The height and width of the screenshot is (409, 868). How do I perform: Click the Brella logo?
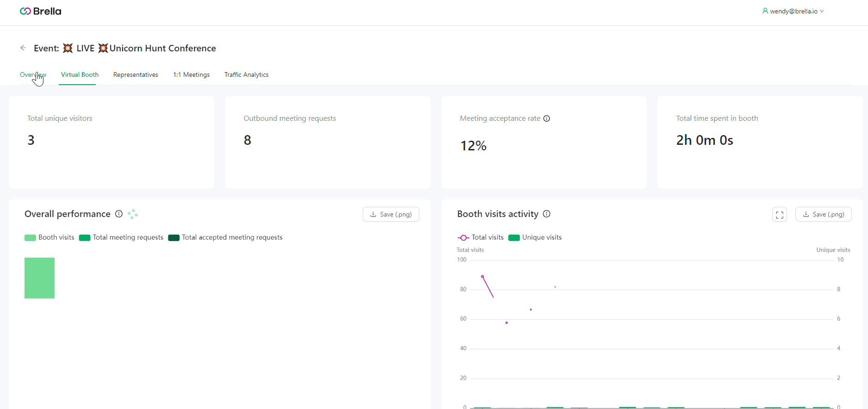coord(41,11)
